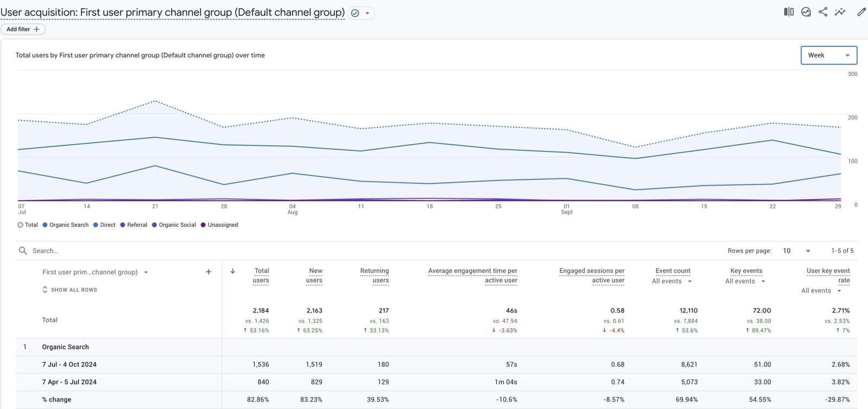
Task: Toggle the Total series in legend
Action: click(x=28, y=225)
